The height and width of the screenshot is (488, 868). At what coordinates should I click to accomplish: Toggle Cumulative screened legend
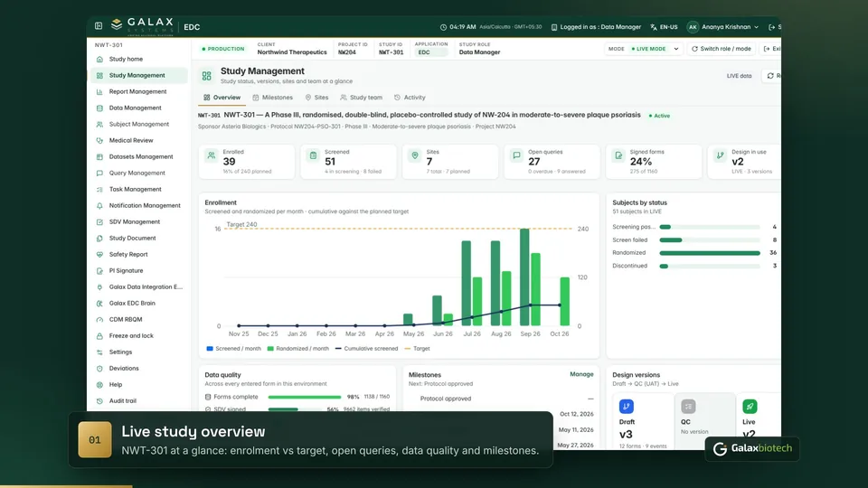[x=366, y=349]
